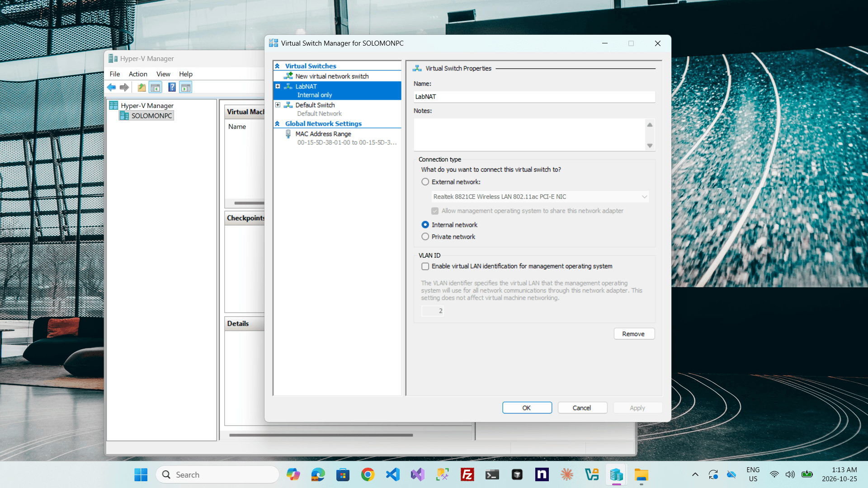Select Internal network radio button
Image resolution: width=868 pixels, height=488 pixels.
425,225
